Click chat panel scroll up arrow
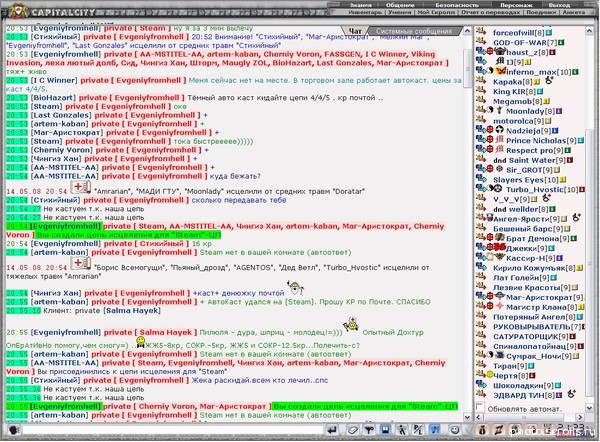The height and width of the screenshot is (442, 600). (x=467, y=31)
